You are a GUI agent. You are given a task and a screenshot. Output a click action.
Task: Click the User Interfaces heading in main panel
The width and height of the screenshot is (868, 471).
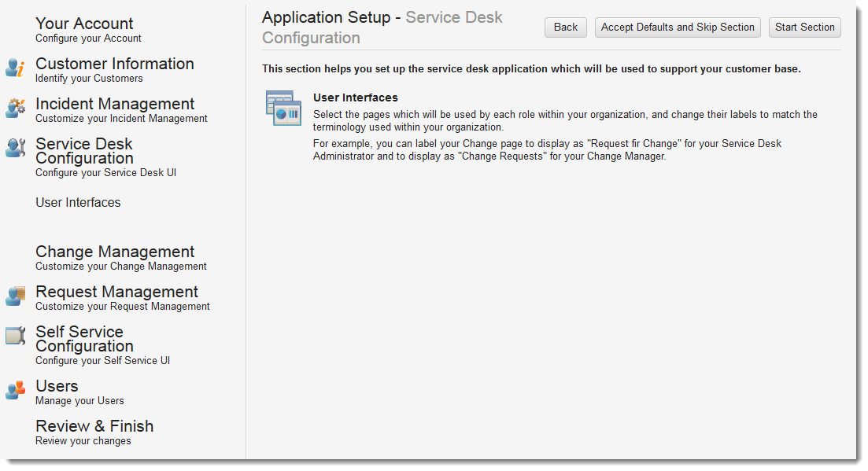pos(355,98)
